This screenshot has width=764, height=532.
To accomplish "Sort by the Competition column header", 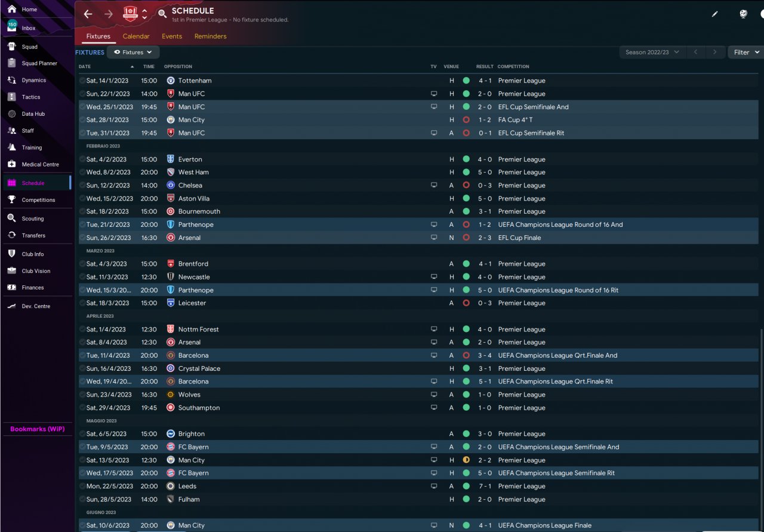I will click(513, 67).
